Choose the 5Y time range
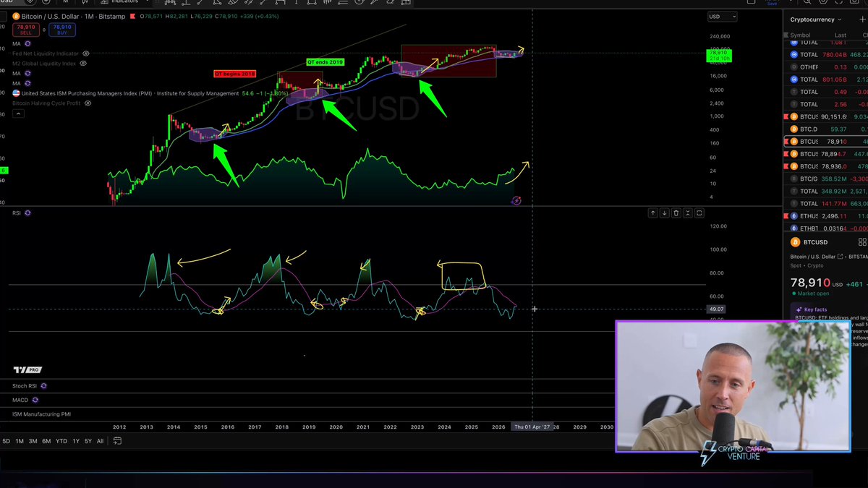This screenshot has width=868, height=488. (88, 441)
